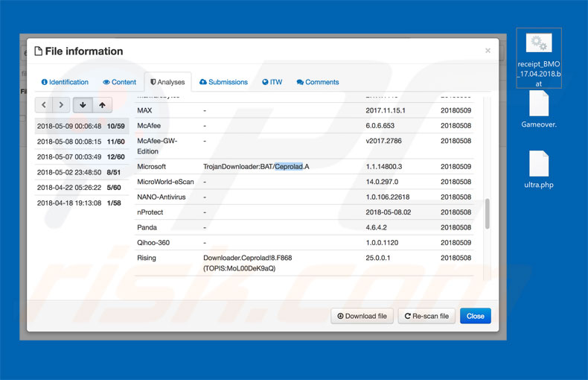
Task: Click the NANO-Antivirus engine name
Action: click(x=162, y=197)
